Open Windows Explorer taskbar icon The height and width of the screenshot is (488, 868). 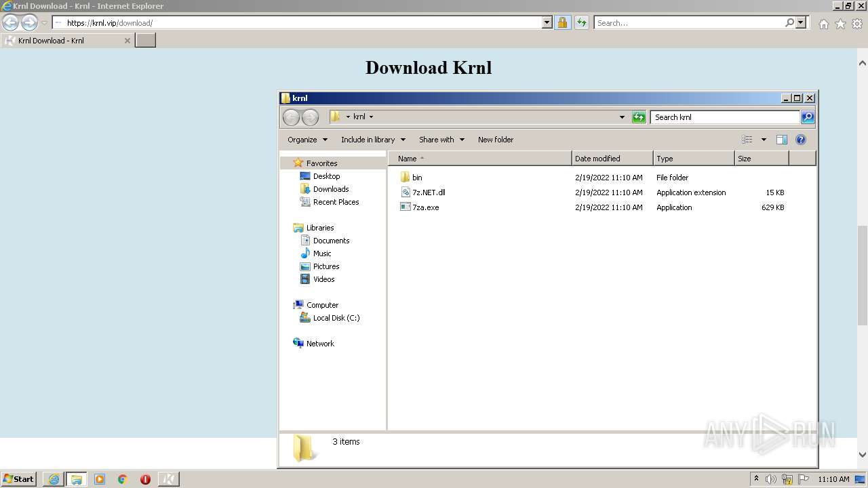tap(77, 479)
